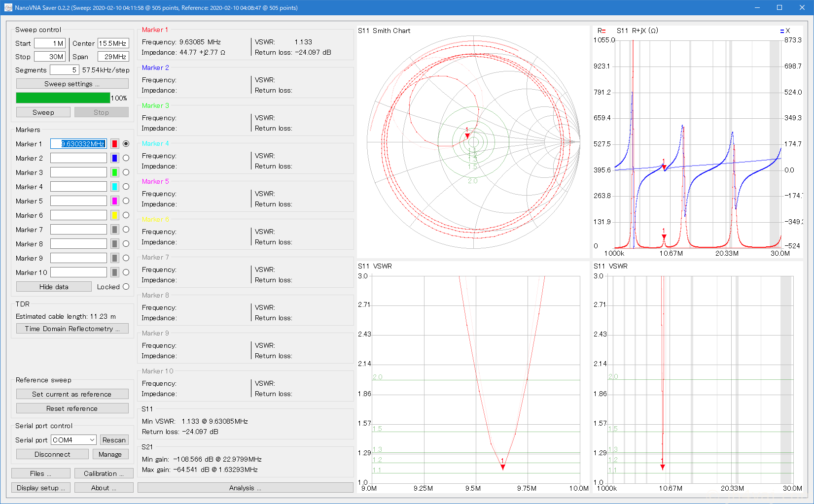Click the Segments count field
Image resolution: width=814 pixels, height=504 pixels.
point(64,70)
